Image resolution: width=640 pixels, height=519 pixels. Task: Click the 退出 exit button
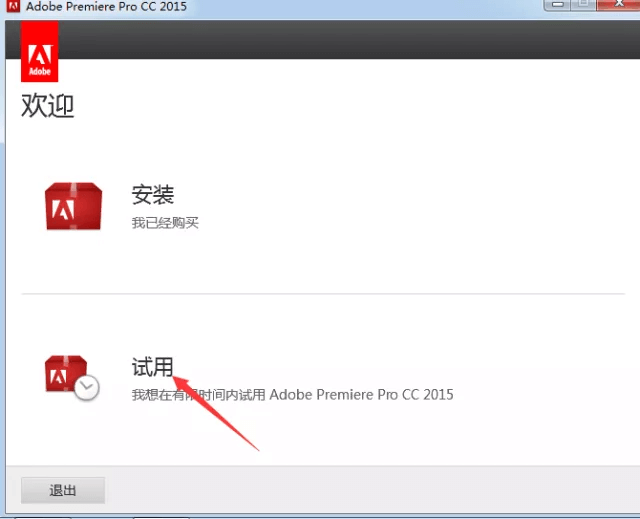pos(63,490)
